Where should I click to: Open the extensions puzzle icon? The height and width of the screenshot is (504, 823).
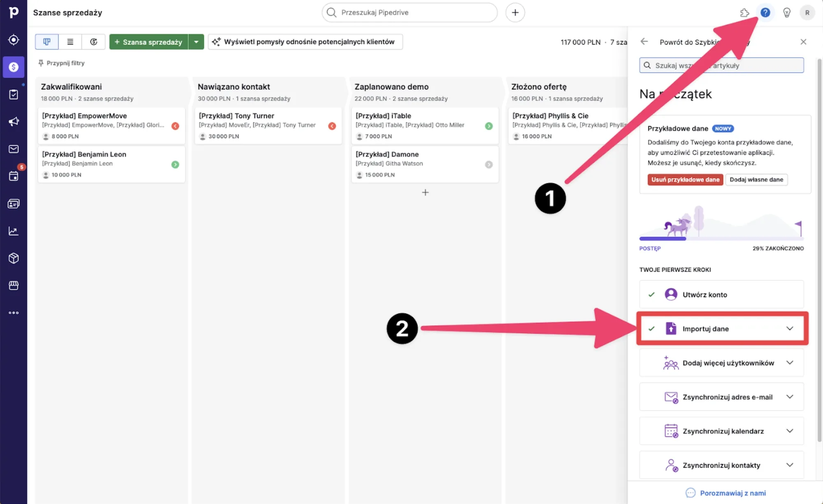click(744, 13)
